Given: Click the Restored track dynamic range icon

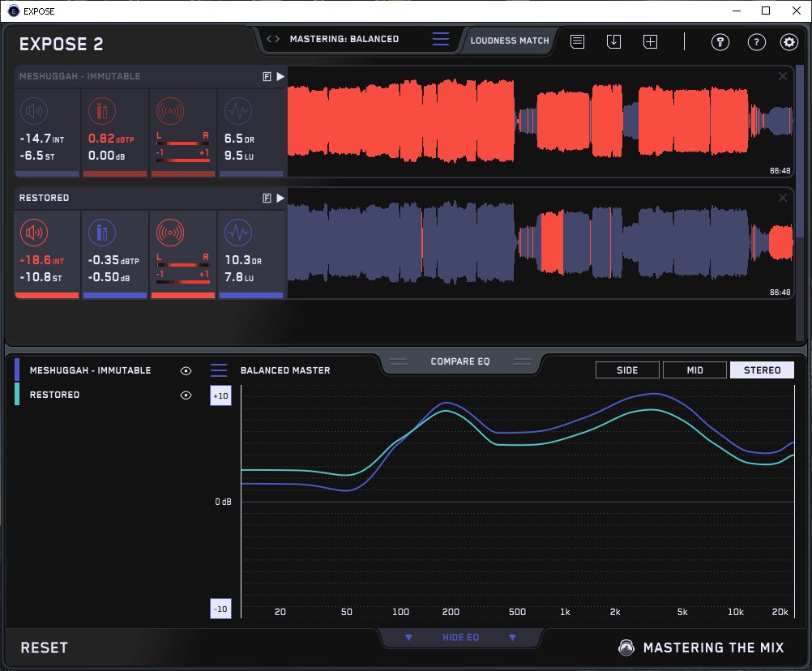Looking at the screenshot, I should tap(238, 233).
